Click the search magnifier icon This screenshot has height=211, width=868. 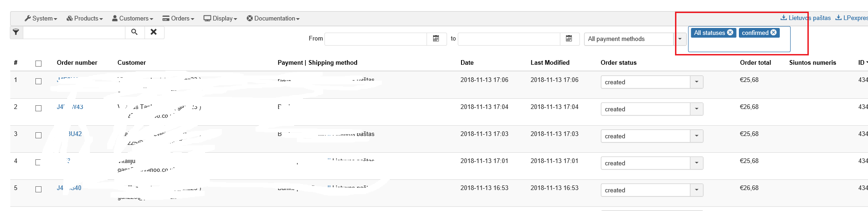coord(134,32)
